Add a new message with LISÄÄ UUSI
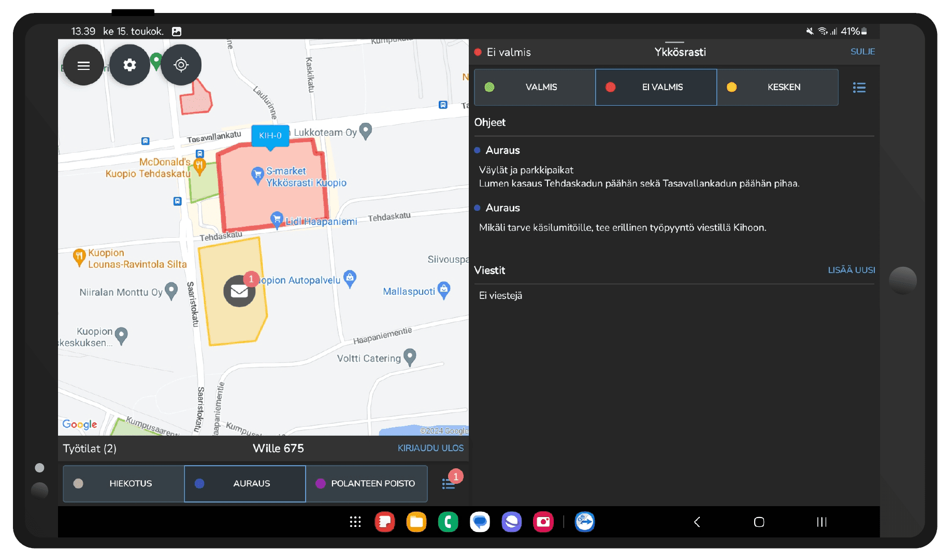This screenshot has width=950, height=560. (x=852, y=270)
